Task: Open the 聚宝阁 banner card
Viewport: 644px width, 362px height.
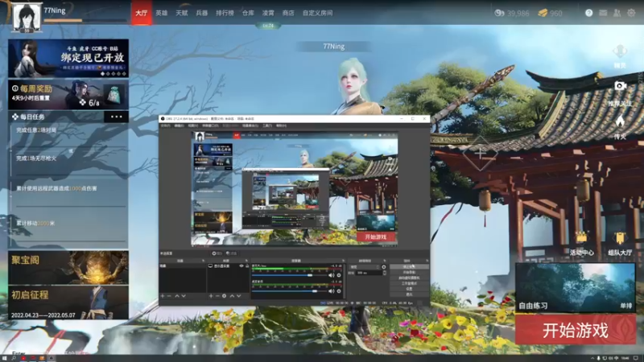Action: point(68,268)
